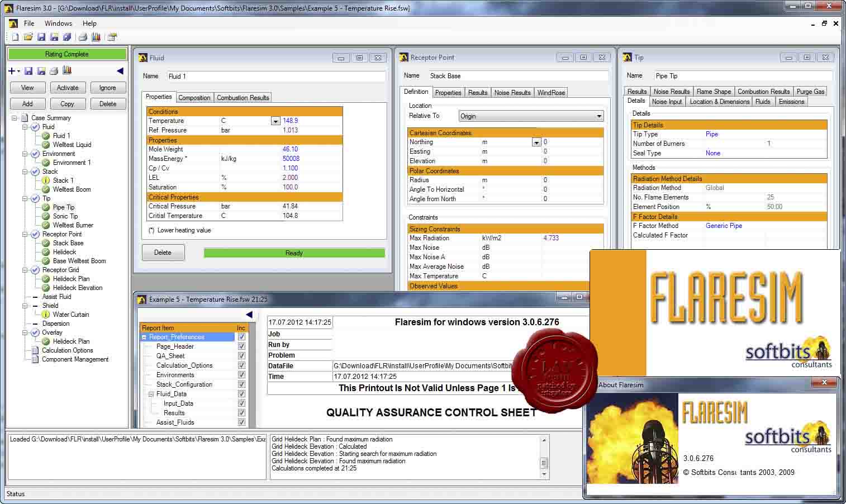
Task: Click the View button
Action: click(27, 88)
